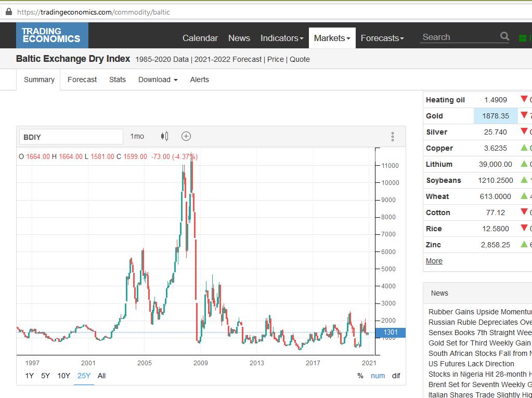Click the Trading Economics logo
The image size is (532, 398).
(x=52, y=35)
